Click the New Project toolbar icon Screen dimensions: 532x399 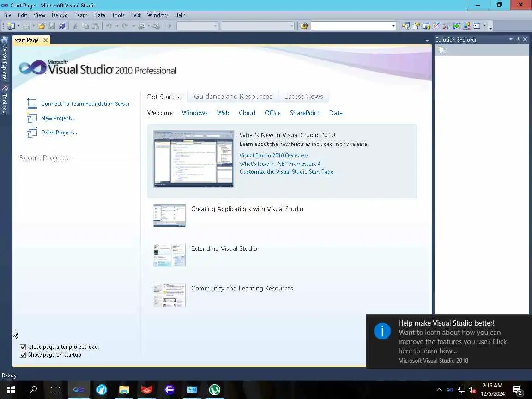(x=11, y=26)
